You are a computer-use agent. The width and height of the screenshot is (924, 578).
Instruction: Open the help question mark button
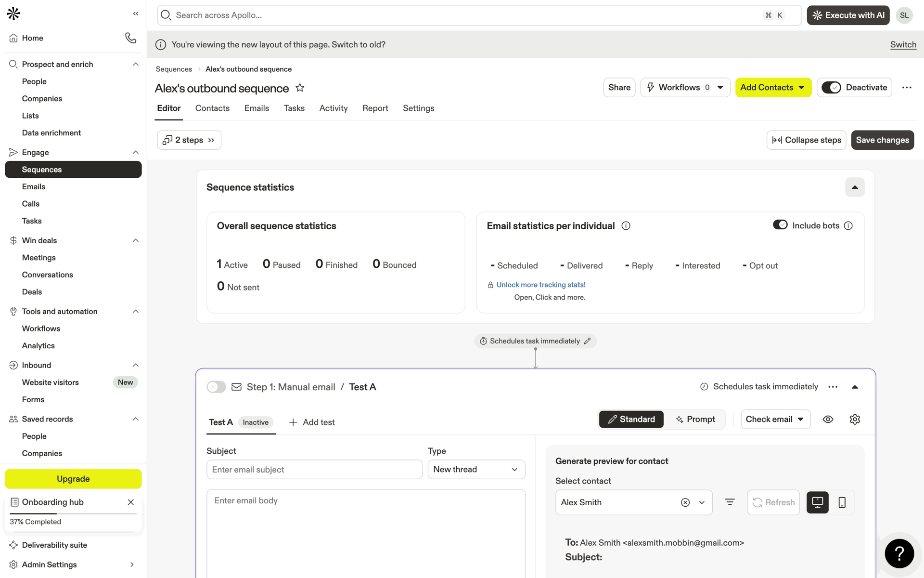899,553
